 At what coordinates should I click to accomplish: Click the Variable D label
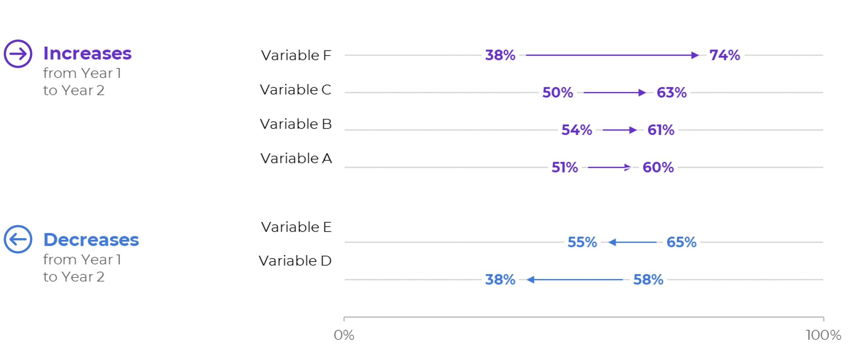coord(295,261)
